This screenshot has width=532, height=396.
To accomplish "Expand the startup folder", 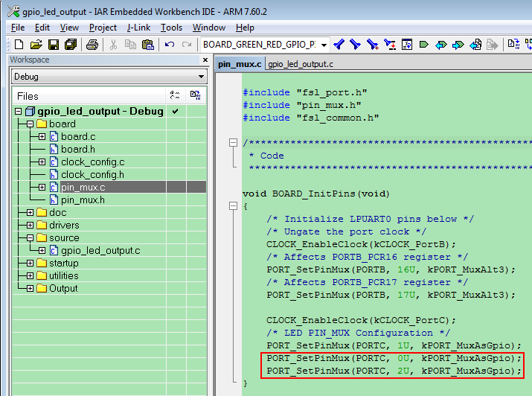I will tap(31, 263).
